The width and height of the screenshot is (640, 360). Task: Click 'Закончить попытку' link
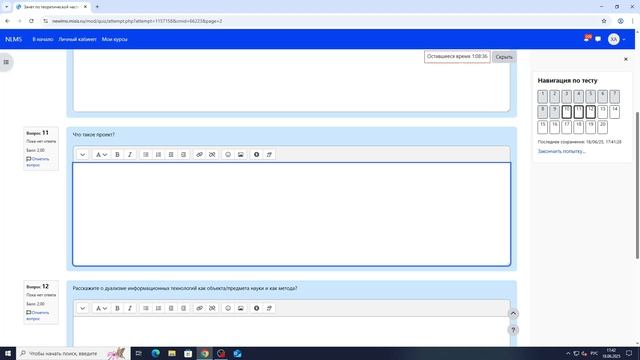pos(561,151)
